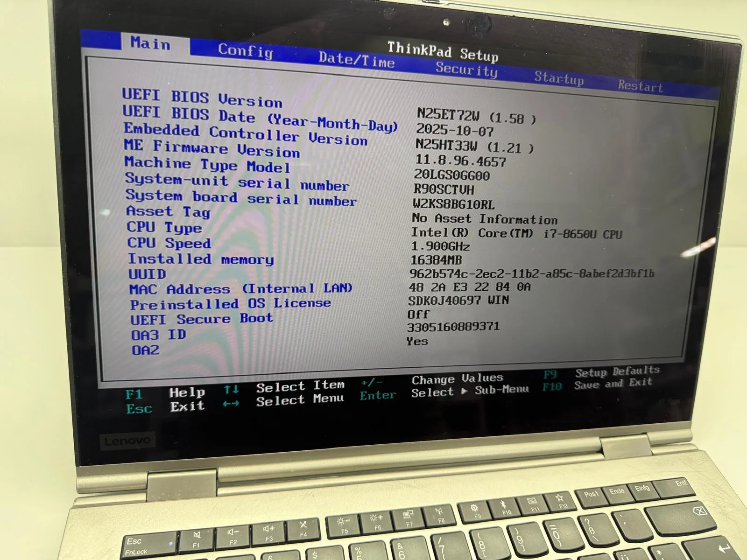Select Installed memory label
This screenshot has height=560, width=747.
point(201,259)
